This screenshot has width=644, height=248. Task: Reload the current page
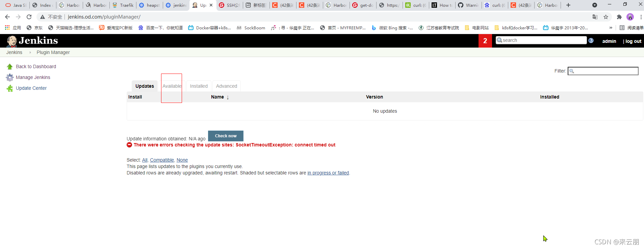pos(29,17)
